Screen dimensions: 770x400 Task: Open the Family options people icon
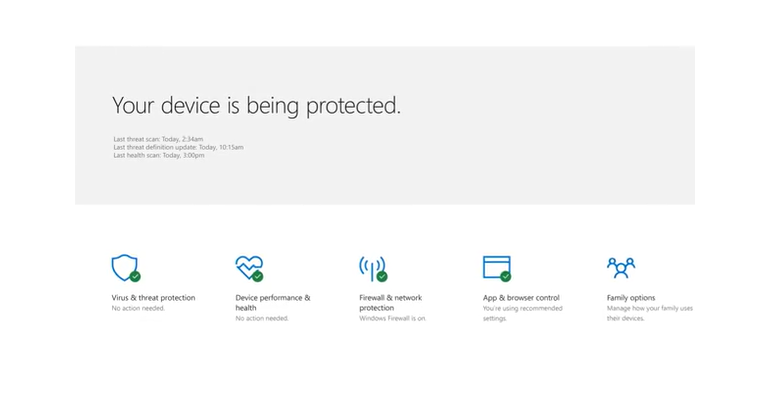pos(621,267)
